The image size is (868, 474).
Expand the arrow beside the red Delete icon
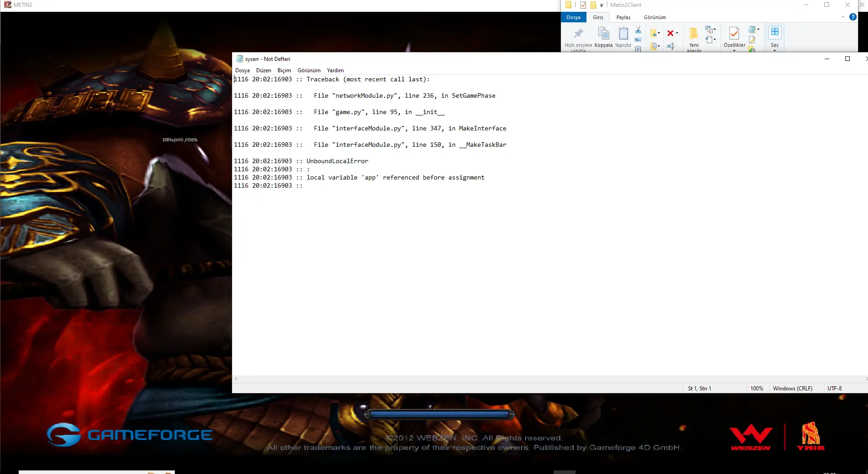click(x=677, y=33)
